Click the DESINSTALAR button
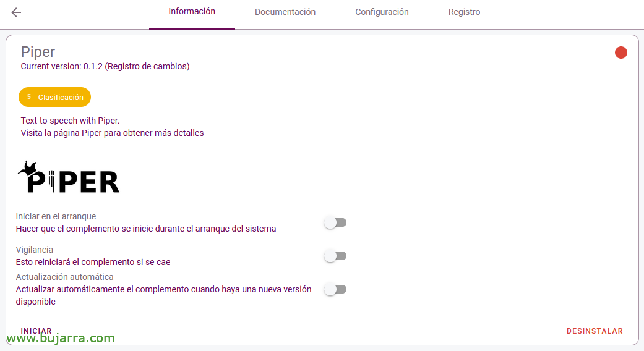 595,331
